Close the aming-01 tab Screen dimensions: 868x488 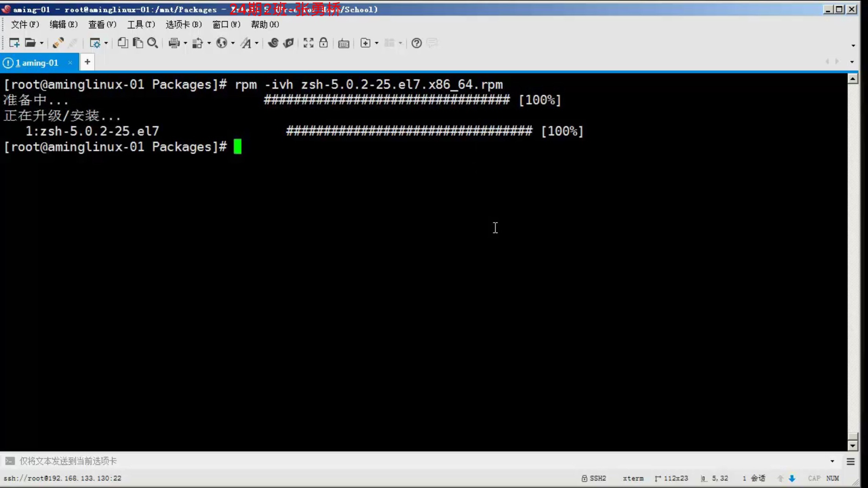click(70, 62)
